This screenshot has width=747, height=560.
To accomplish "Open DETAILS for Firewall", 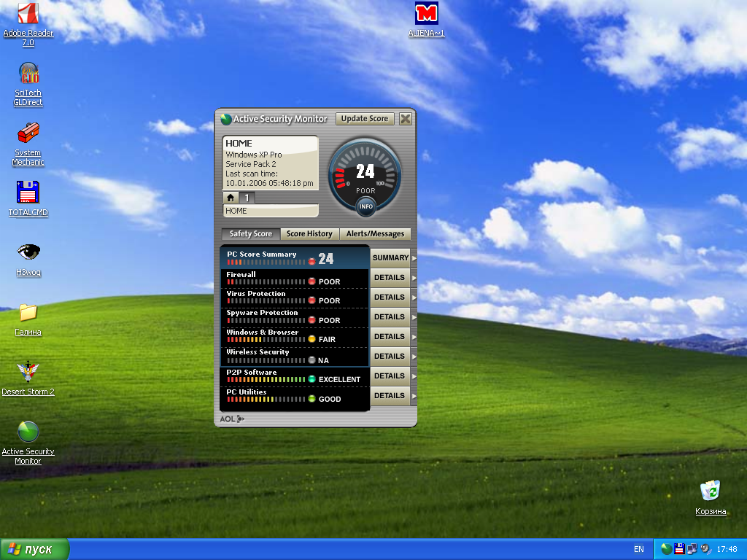I will tap(390, 278).
